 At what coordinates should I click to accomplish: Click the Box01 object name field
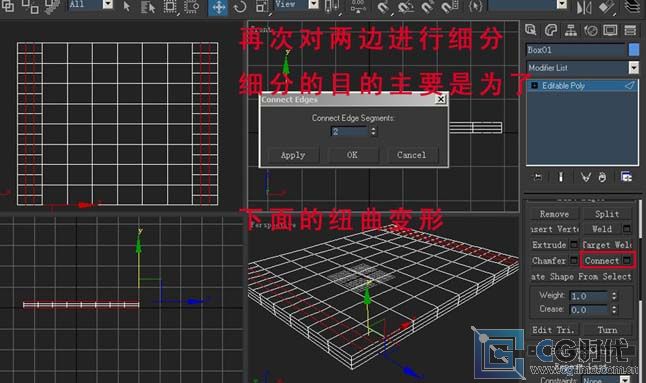pos(576,50)
